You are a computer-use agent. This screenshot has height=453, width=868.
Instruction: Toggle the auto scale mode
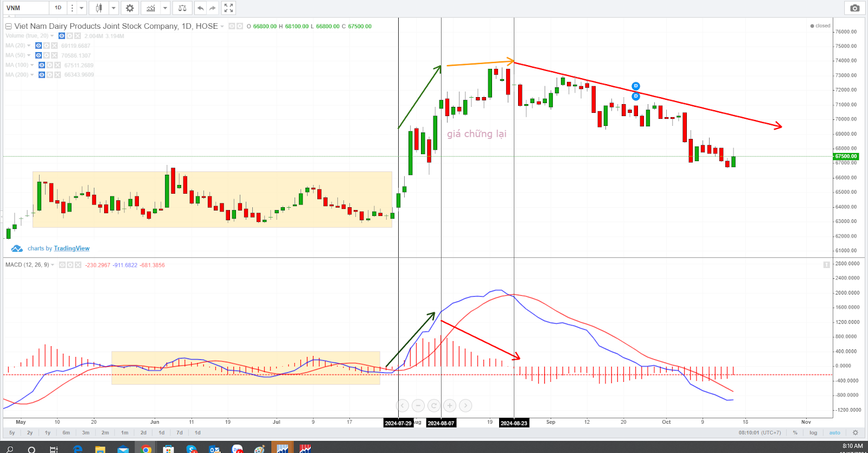tap(834, 433)
